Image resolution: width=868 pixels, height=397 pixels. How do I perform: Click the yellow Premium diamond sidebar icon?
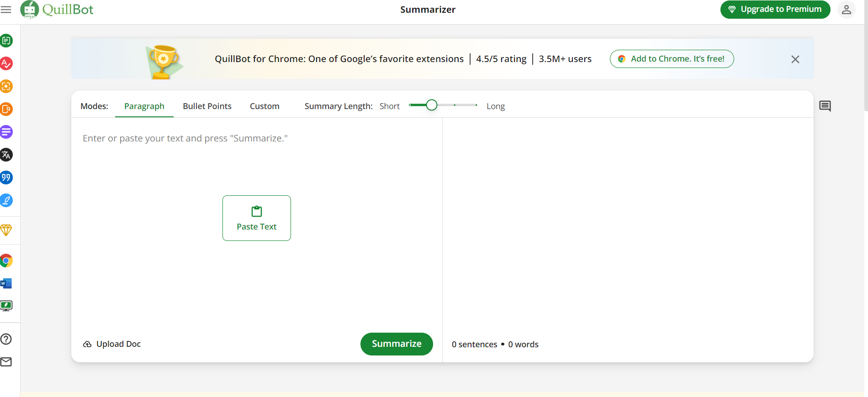click(6, 230)
